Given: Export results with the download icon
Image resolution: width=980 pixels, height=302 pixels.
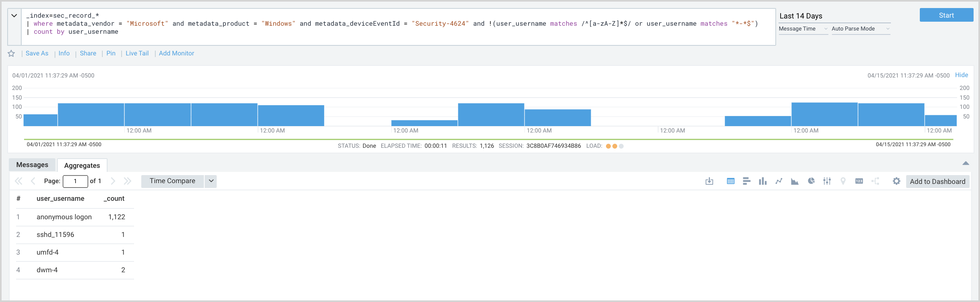Looking at the screenshot, I should pos(709,181).
